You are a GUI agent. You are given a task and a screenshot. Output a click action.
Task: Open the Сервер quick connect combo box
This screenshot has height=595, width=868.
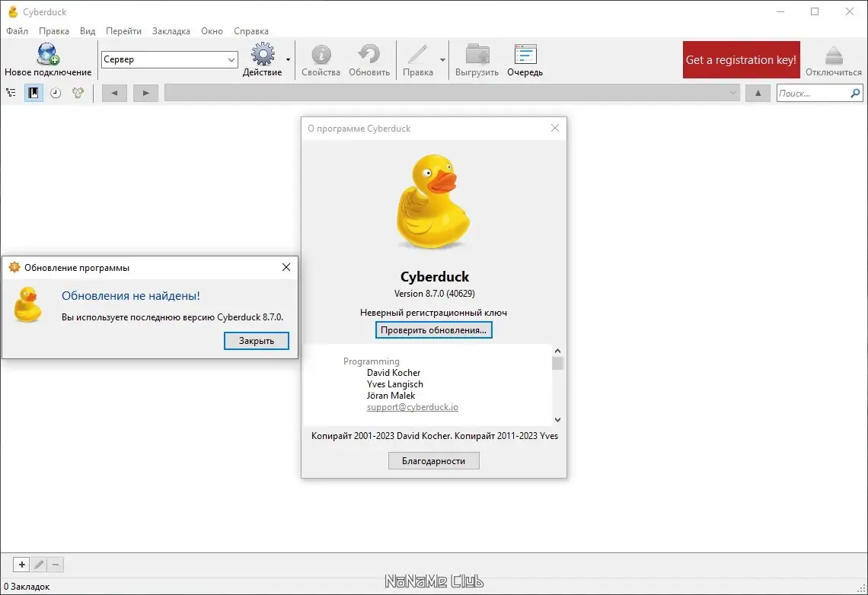pos(169,59)
